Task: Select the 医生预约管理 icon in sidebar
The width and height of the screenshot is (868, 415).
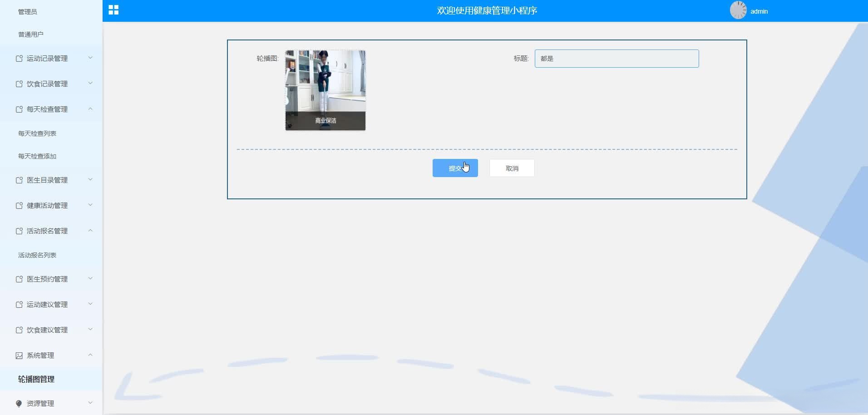Action: click(19, 279)
